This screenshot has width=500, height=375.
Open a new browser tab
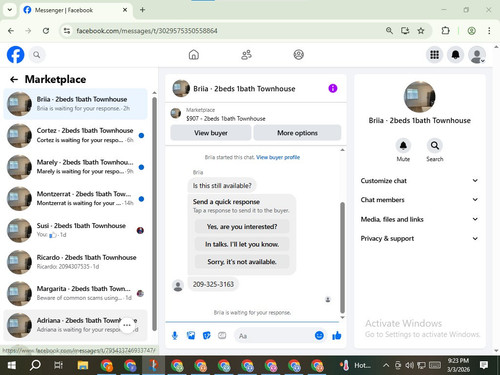[142, 10]
